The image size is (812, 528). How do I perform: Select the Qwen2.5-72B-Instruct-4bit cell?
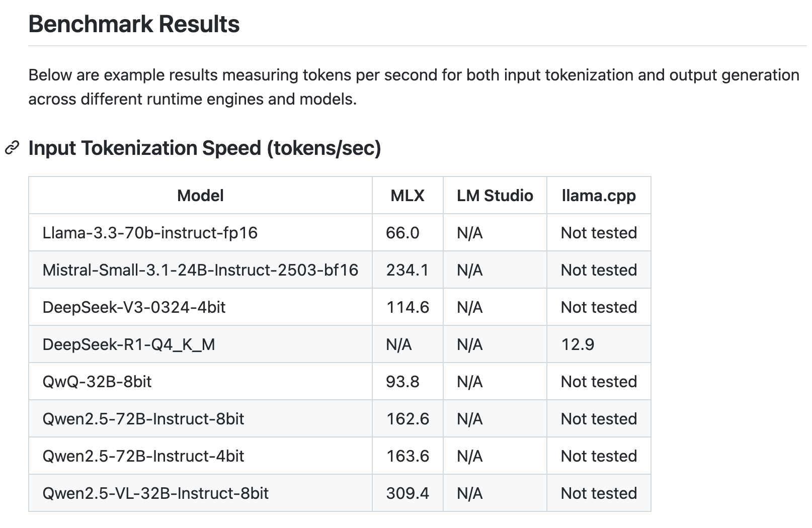tap(143, 456)
